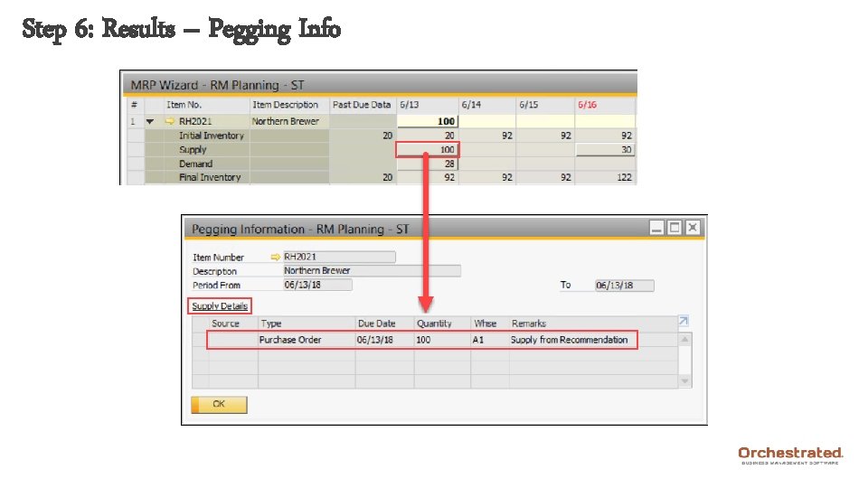
Task: Select the Description field Northern Brewer
Action: point(372,270)
